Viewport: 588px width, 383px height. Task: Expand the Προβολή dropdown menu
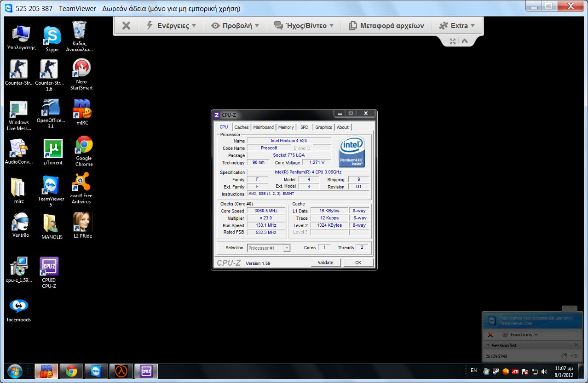click(235, 26)
